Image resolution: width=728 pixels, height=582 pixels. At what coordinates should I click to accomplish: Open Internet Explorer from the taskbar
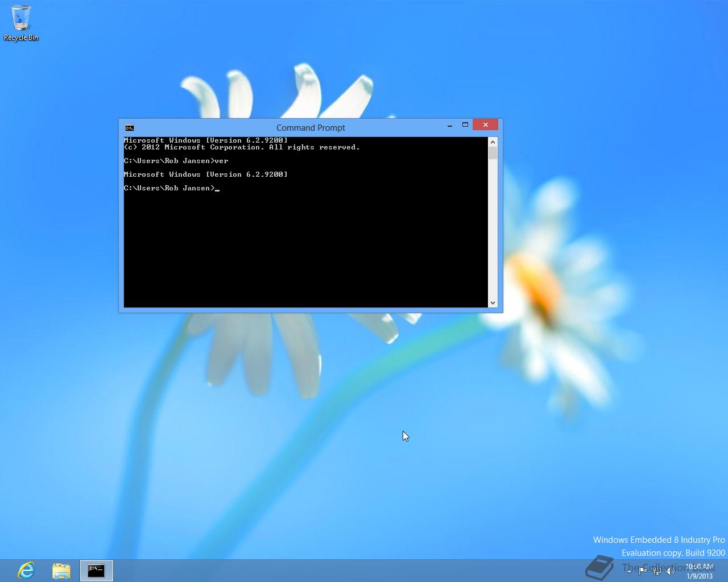pyautogui.click(x=26, y=570)
